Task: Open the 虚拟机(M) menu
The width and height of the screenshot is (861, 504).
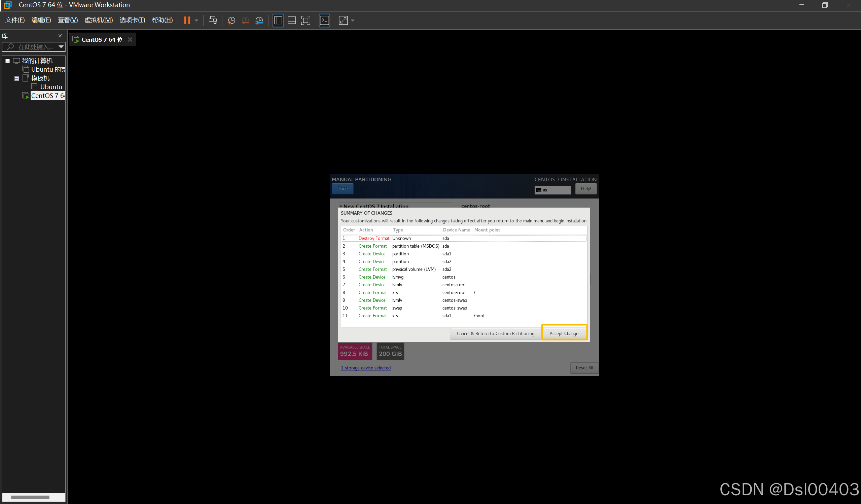Action: (x=99, y=20)
